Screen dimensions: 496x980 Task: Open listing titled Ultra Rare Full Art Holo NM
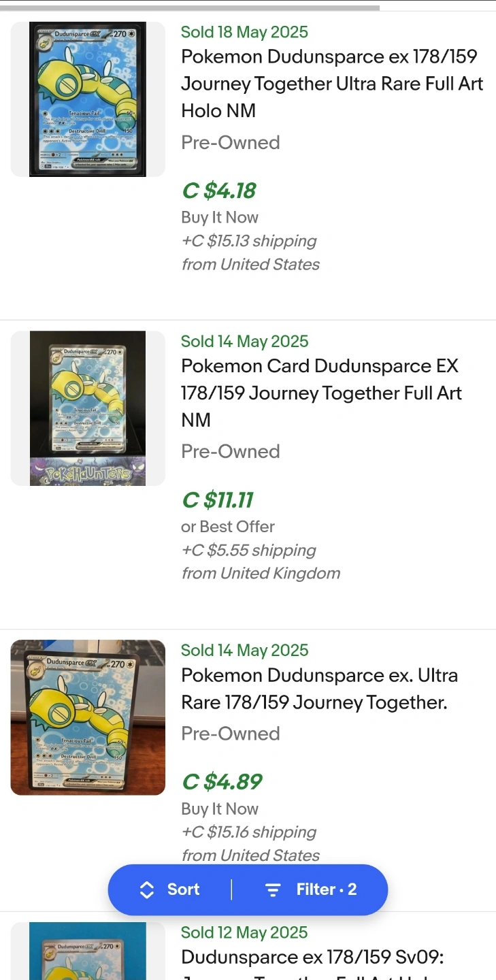point(332,83)
